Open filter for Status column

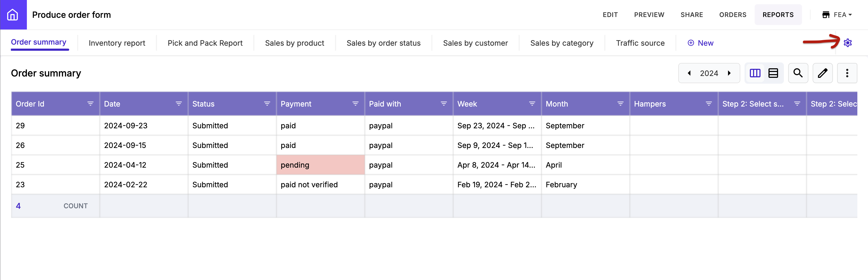click(x=267, y=104)
